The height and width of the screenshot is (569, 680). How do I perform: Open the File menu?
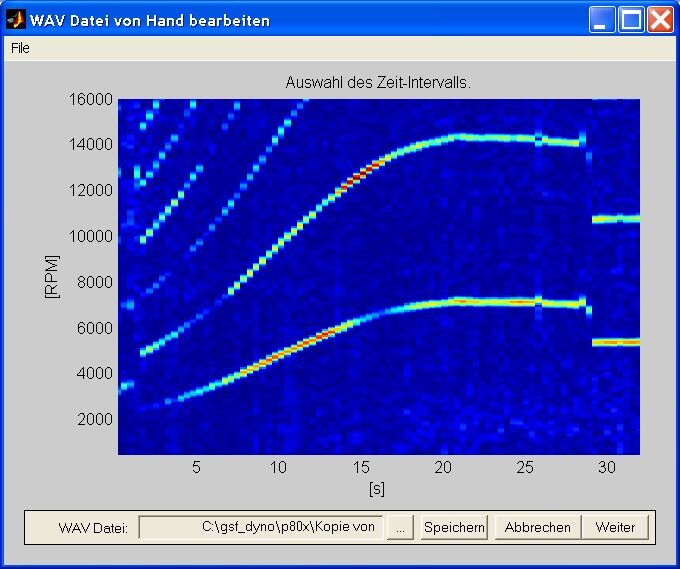click(x=20, y=48)
